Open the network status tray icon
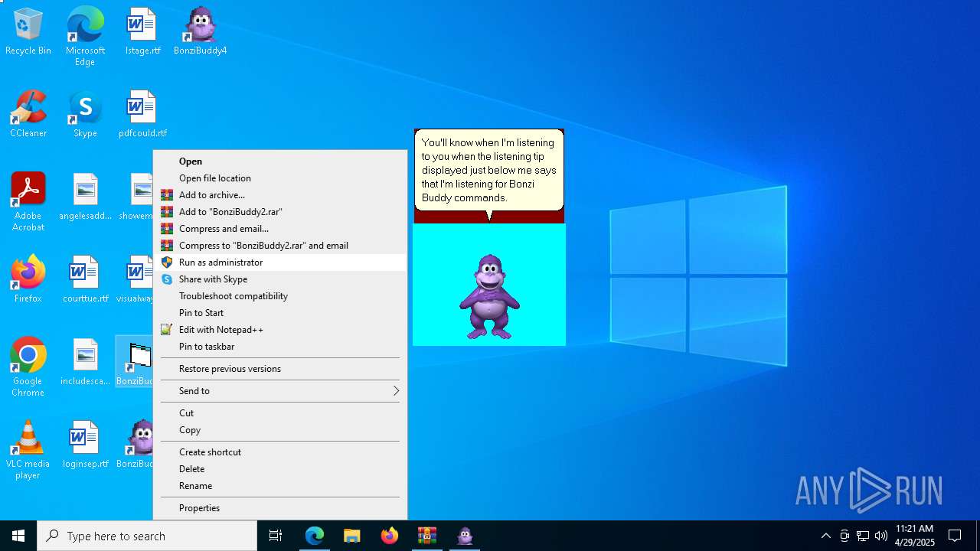The image size is (980, 551). (x=863, y=536)
